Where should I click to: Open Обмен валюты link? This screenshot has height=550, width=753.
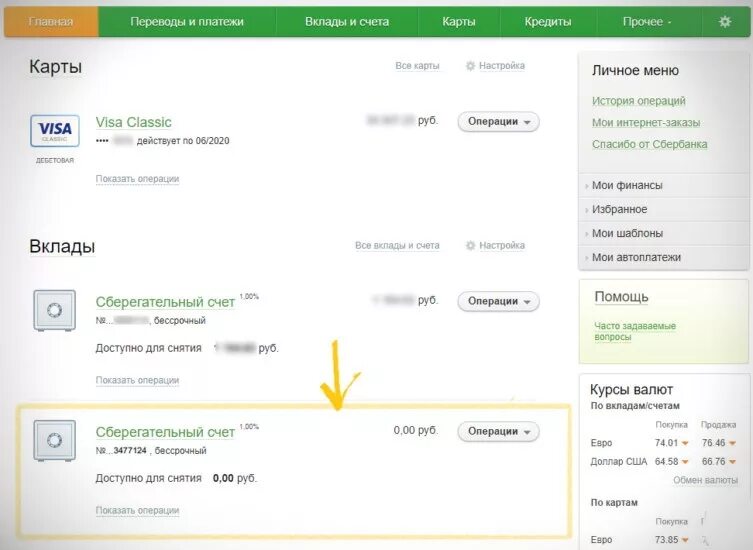pos(705,480)
